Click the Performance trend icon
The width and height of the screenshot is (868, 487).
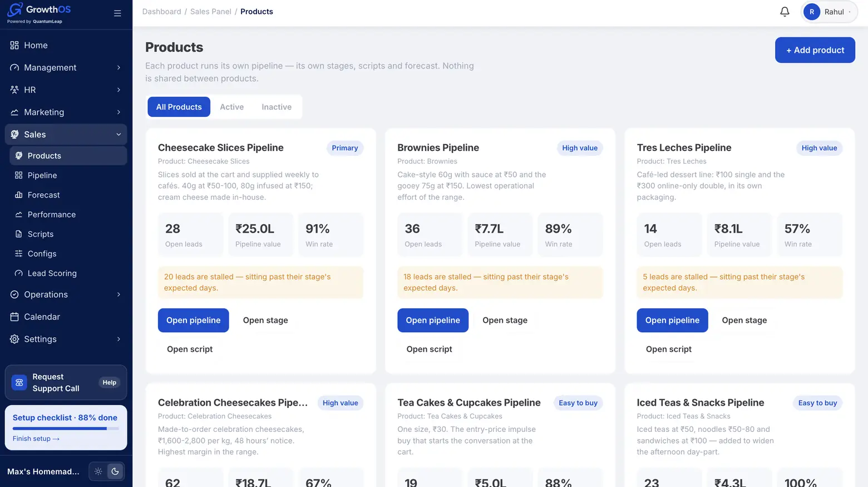click(x=18, y=214)
